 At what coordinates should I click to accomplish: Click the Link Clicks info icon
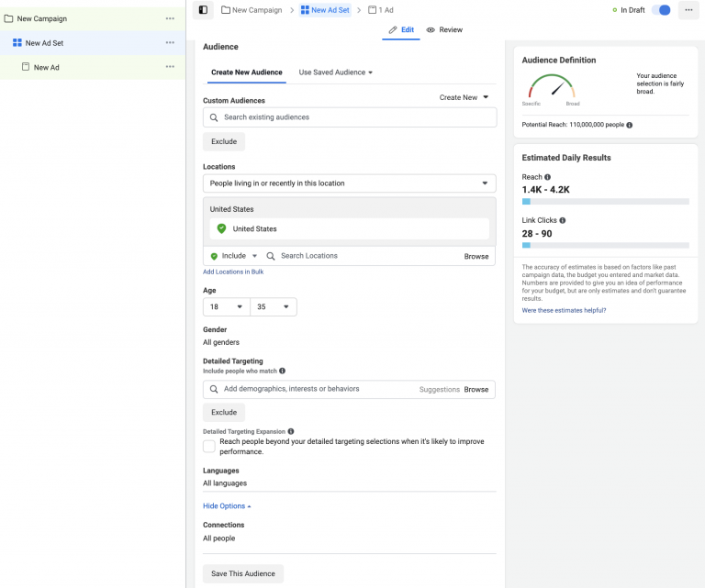coord(563,220)
